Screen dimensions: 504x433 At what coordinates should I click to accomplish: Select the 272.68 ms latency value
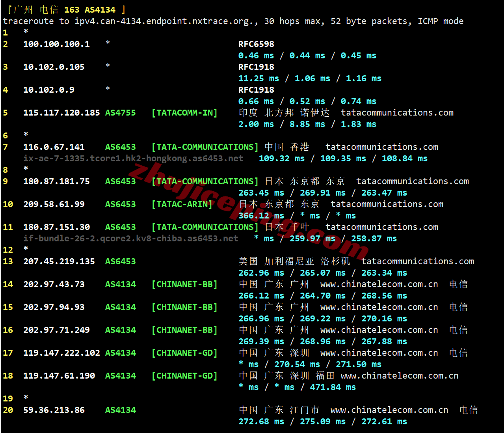[x=261, y=422]
